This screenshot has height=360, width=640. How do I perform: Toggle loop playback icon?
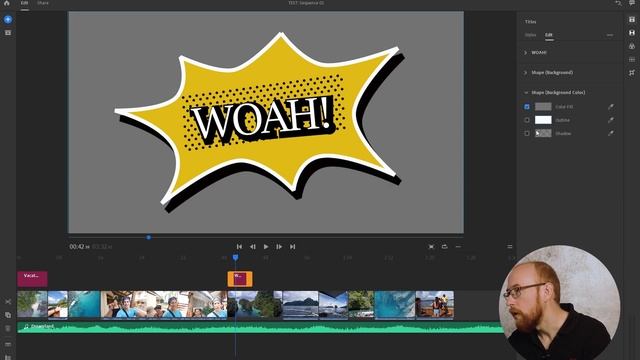coord(444,247)
